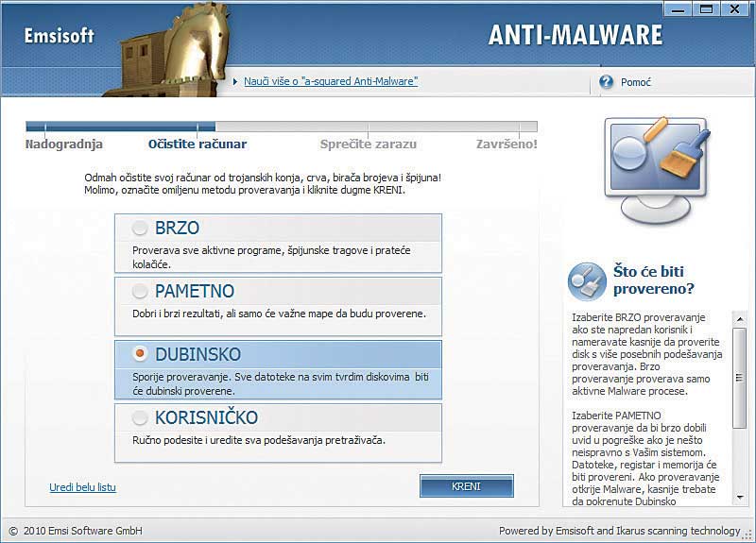Click the 'Što će biti provereno?' heading
The height and width of the screenshot is (543, 756).
pyautogui.click(x=653, y=280)
